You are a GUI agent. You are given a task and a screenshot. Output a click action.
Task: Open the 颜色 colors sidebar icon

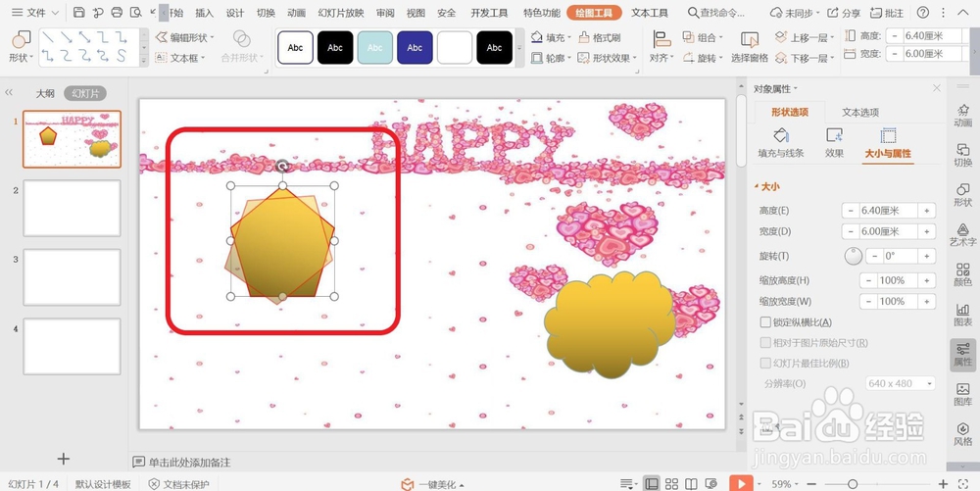963,274
